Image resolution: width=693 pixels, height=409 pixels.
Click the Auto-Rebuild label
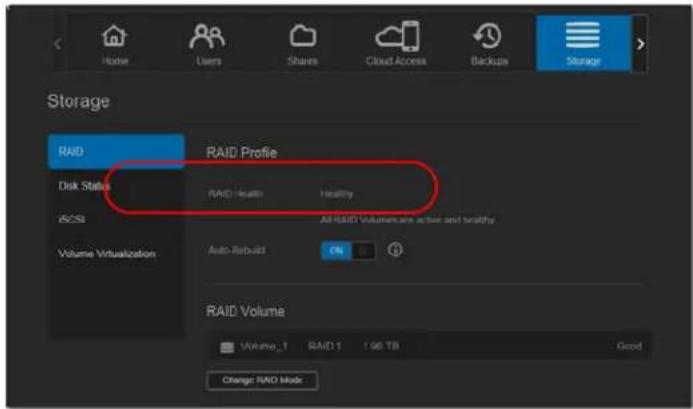coord(237,250)
